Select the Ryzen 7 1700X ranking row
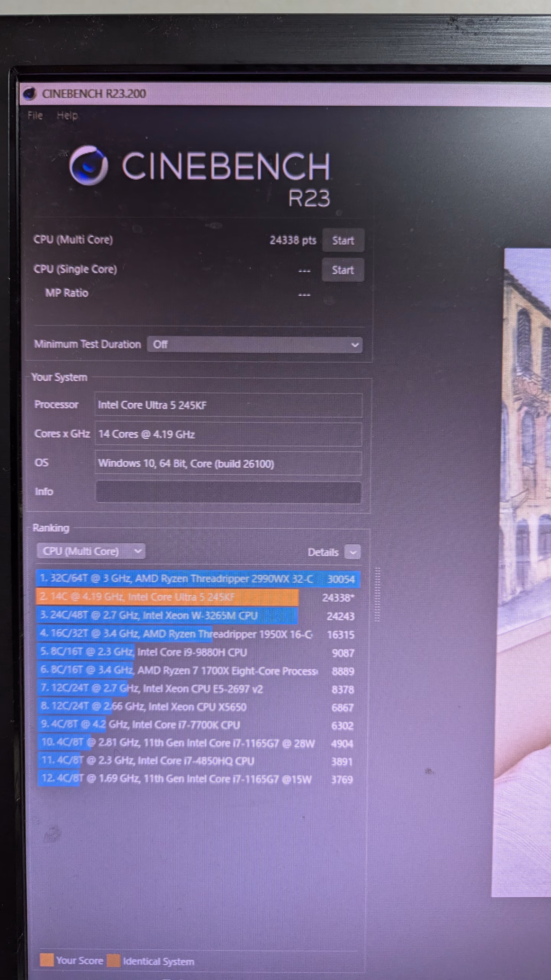The height and width of the screenshot is (980, 551). 198,671
